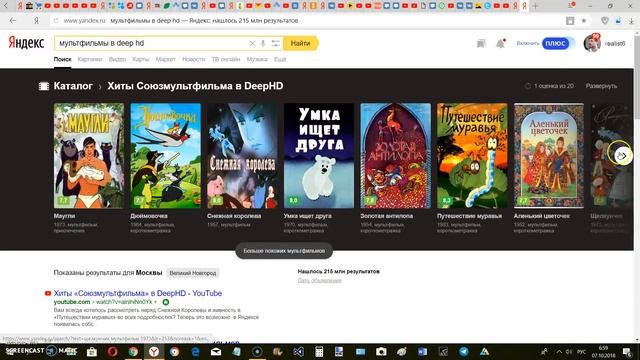Select the Поиск tab

(x=62, y=59)
